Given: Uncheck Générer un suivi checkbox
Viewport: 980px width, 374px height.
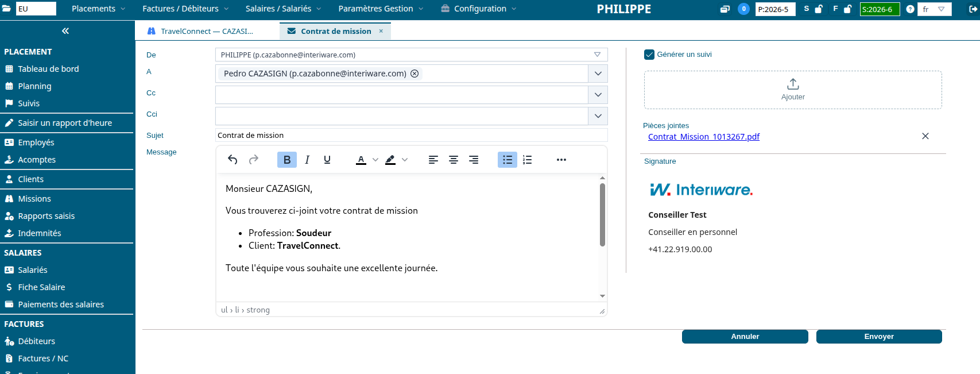Looking at the screenshot, I should coord(649,55).
